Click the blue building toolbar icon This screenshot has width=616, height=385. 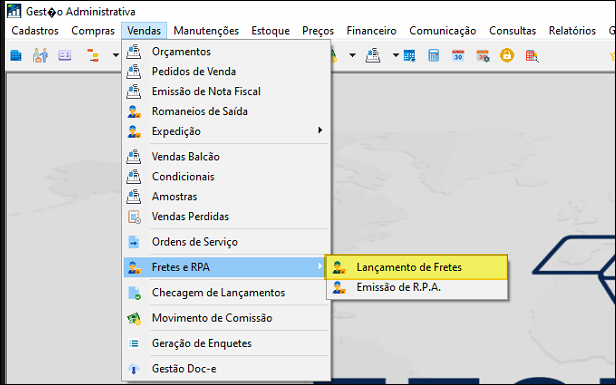pos(16,56)
